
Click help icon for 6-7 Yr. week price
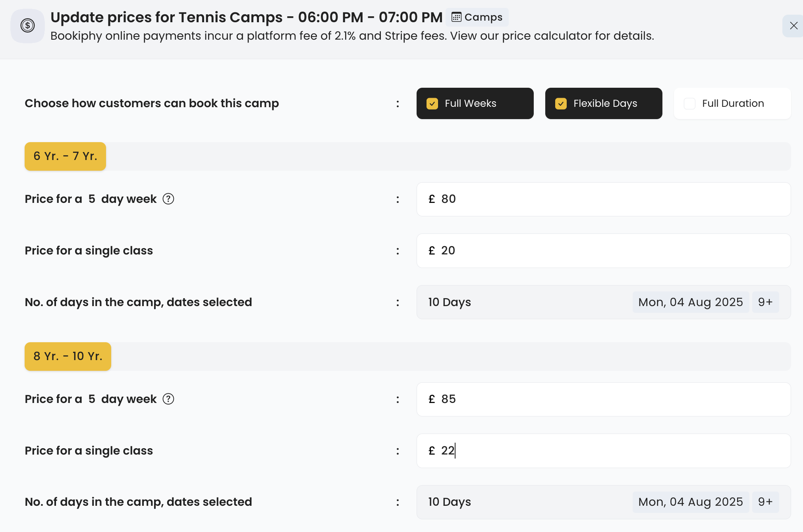[168, 199]
